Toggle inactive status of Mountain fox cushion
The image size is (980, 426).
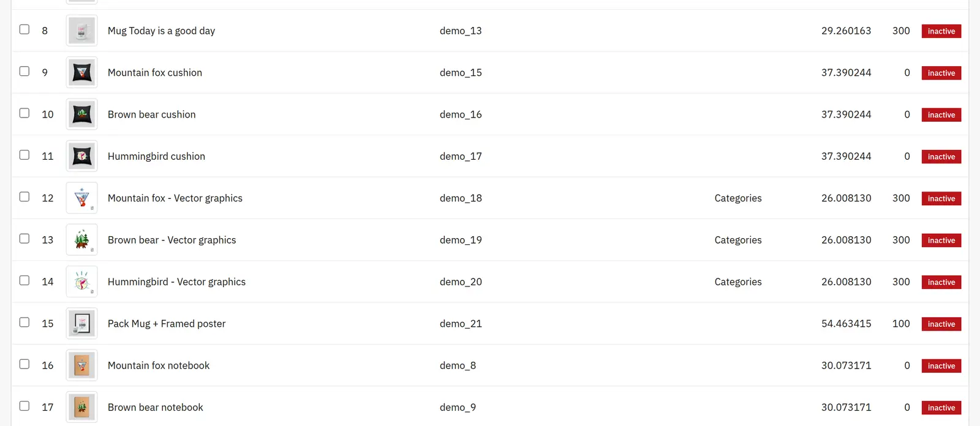point(941,73)
